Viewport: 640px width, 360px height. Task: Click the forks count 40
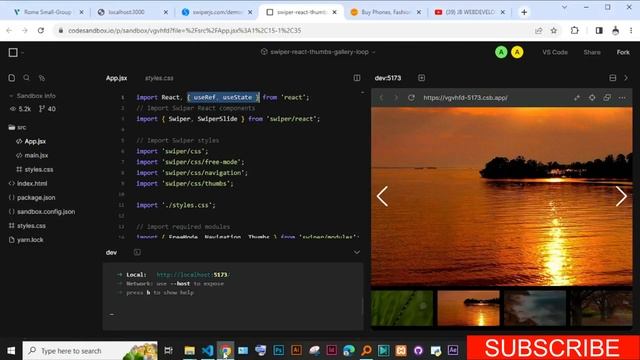(x=47, y=109)
